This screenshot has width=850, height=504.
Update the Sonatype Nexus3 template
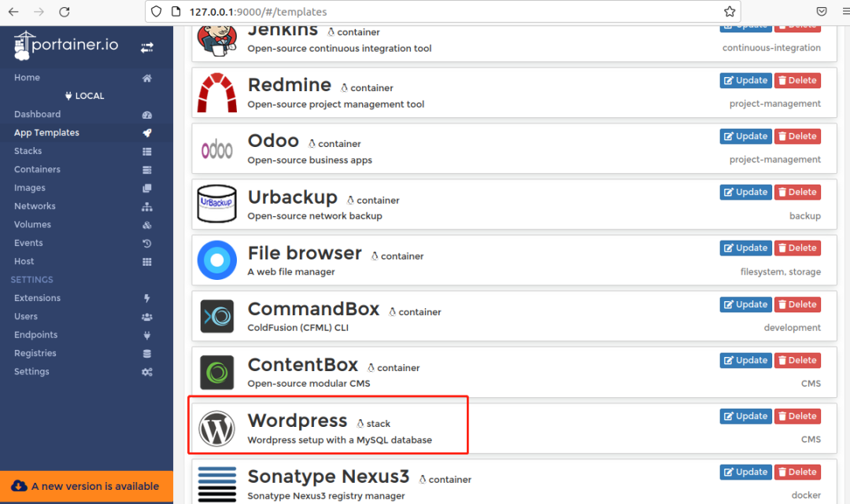745,472
